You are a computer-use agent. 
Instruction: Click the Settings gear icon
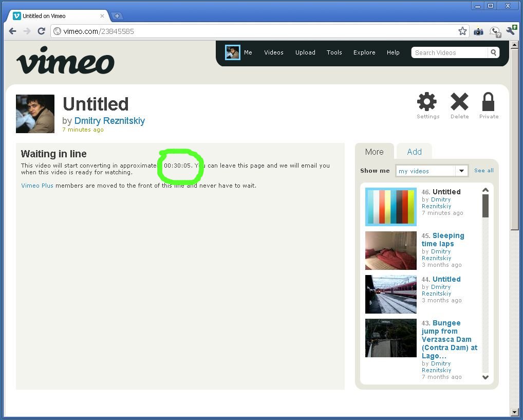point(427,102)
